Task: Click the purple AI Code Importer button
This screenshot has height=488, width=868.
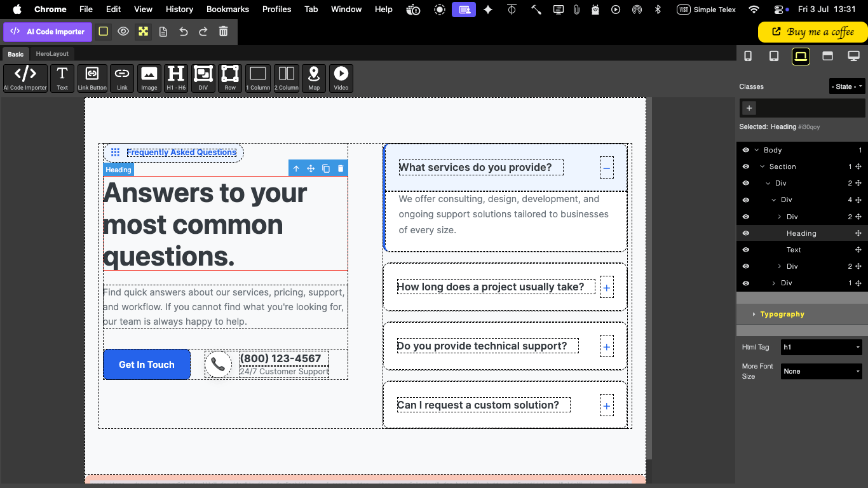Action: [x=48, y=32]
